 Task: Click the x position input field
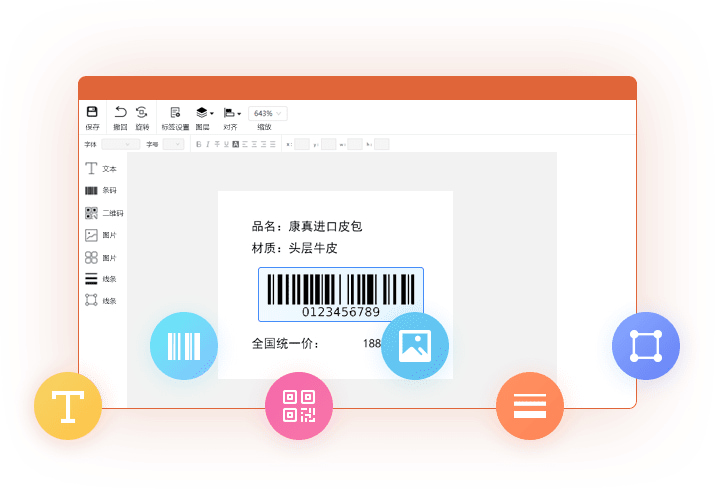click(302, 145)
